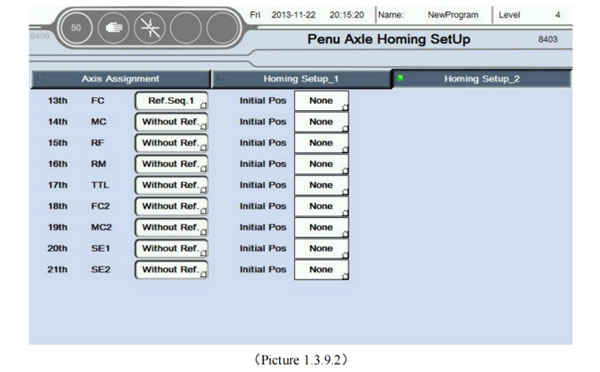Open Initial Pos None box in 15th row
This screenshot has width=600, height=372.
(x=321, y=143)
